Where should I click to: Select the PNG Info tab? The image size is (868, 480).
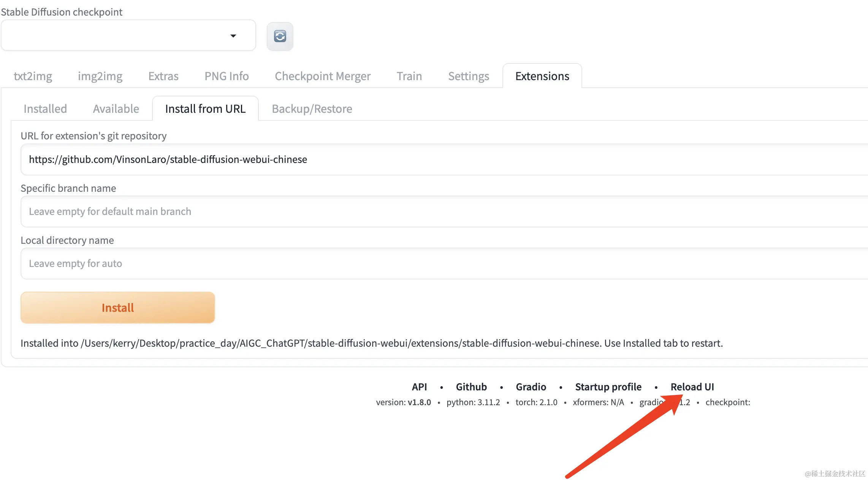227,76
